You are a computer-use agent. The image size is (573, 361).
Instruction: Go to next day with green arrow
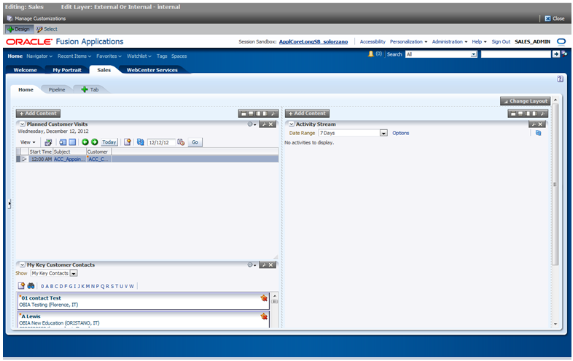pyautogui.click(x=94, y=142)
